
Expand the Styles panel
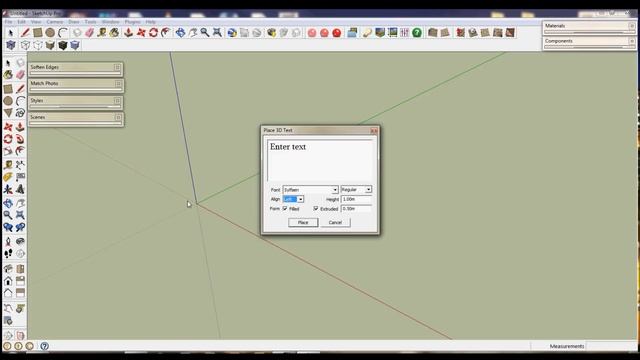(x=75, y=103)
